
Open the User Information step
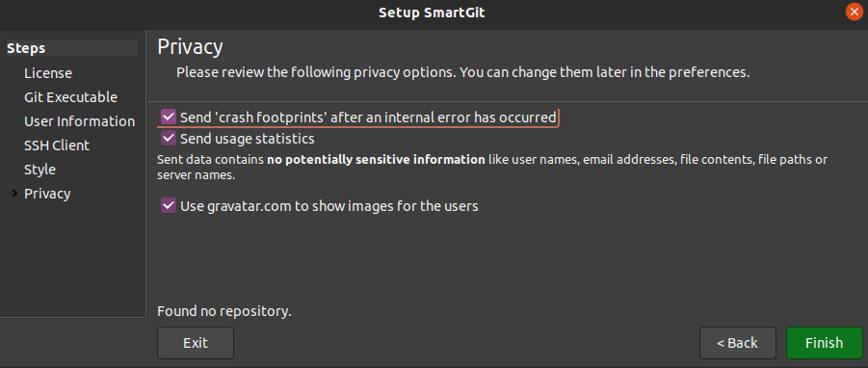tap(80, 121)
